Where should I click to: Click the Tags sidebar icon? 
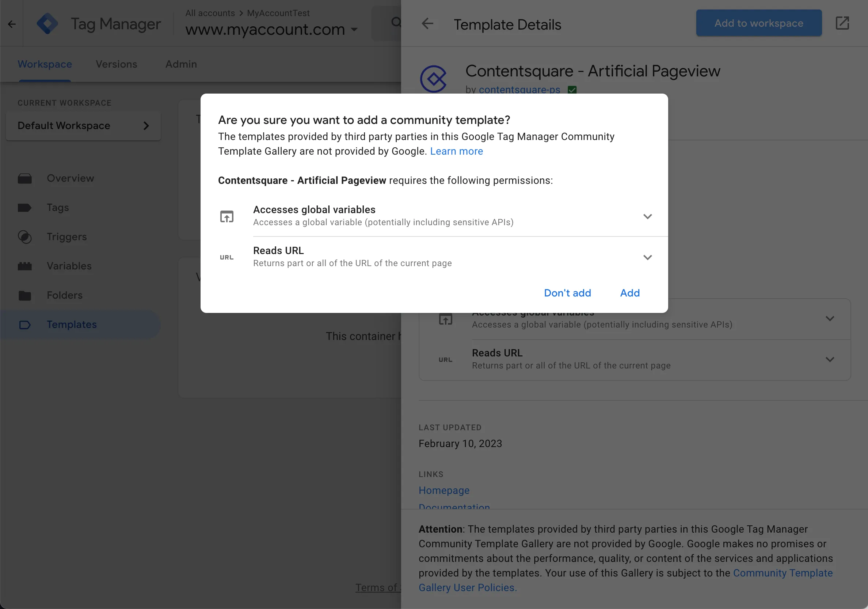pyautogui.click(x=24, y=208)
